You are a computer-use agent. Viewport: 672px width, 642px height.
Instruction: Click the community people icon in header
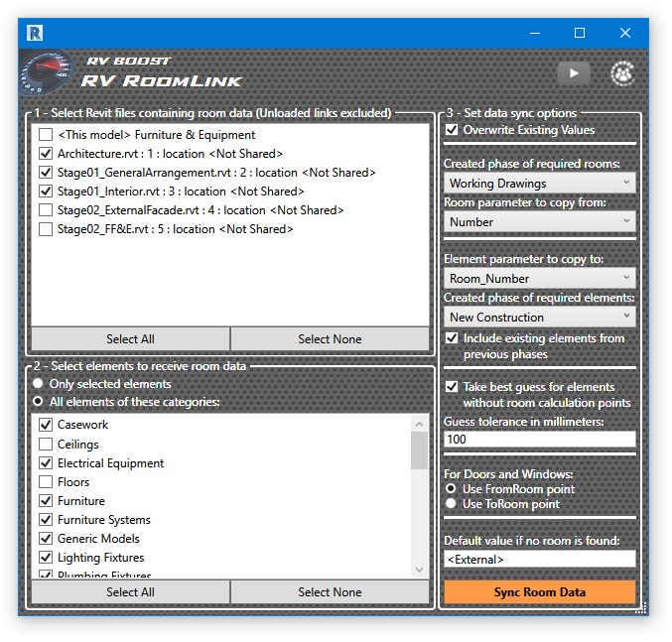point(622,73)
